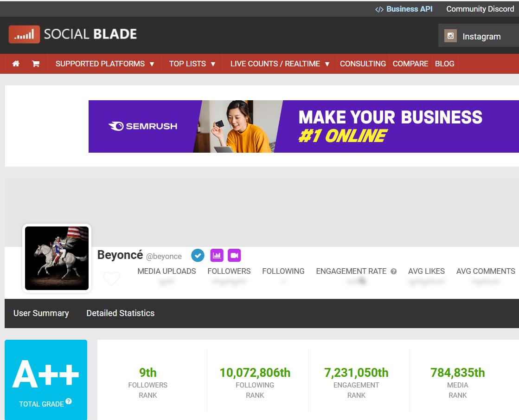This screenshot has width=519, height=420.
Task: Open the Live Counts / Realtime dropdown
Action: [x=280, y=64]
